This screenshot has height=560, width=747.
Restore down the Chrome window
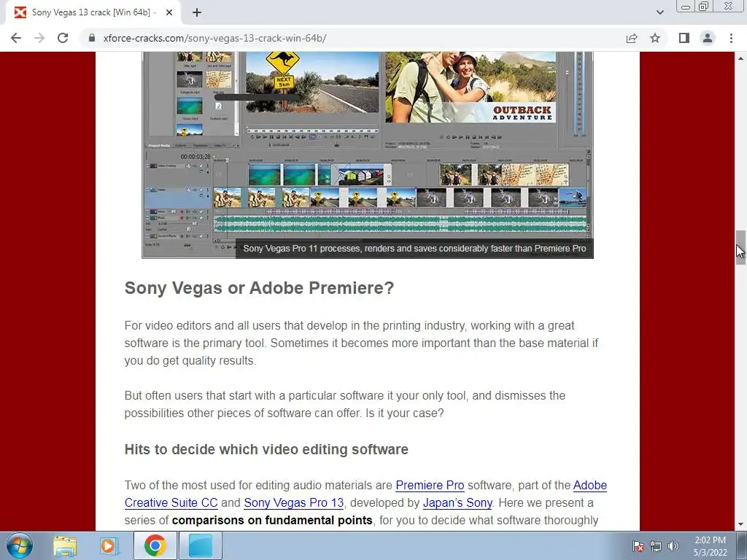pyautogui.click(x=704, y=6)
